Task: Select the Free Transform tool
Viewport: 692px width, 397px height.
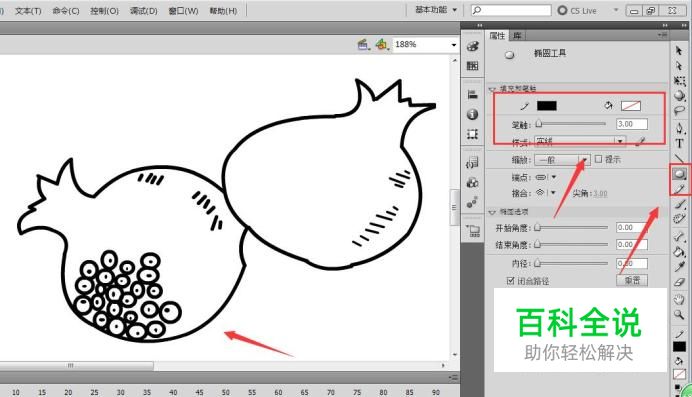Action: [x=679, y=81]
